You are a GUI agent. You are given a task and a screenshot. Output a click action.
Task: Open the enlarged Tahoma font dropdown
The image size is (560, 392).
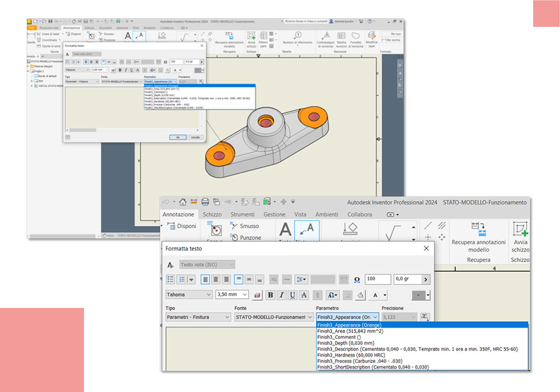point(189,295)
